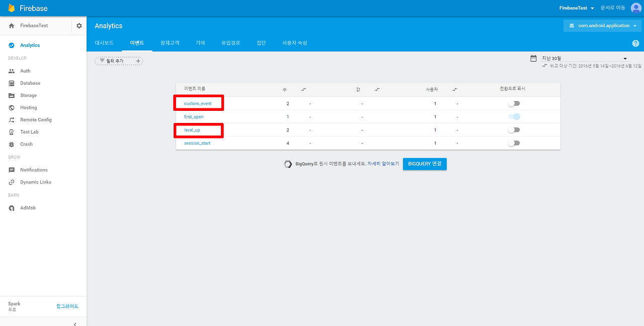Sort by the 사용자 users column header
This screenshot has height=326, width=644.
click(432, 89)
